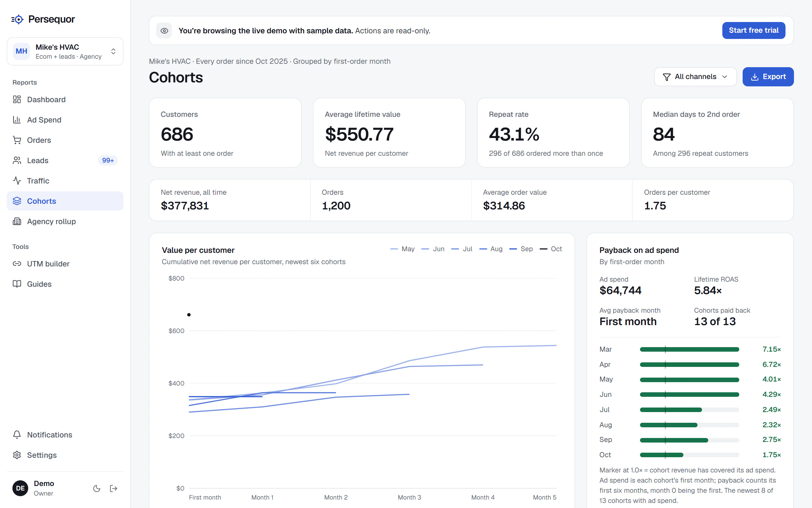Open Notifications bell icon
The height and width of the screenshot is (508, 812).
click(17, 434)
